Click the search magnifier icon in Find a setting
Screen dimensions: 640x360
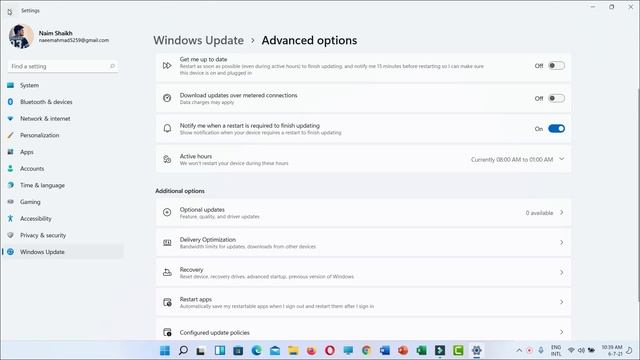(112, 66)
